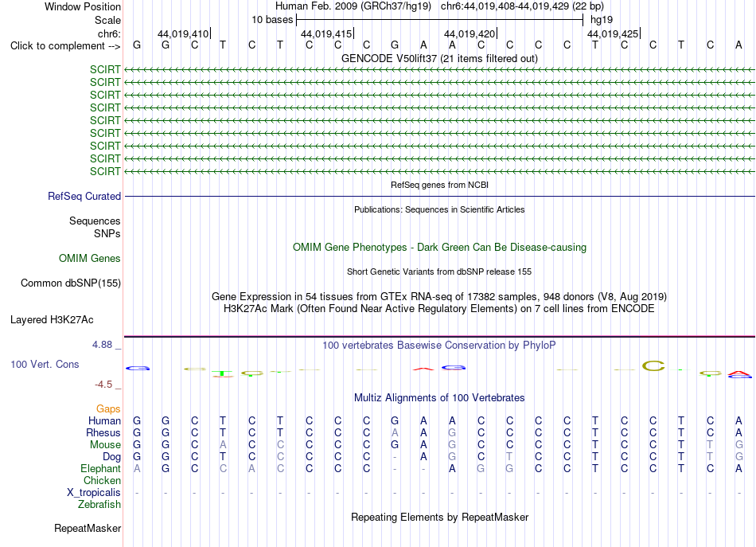Image resolution: width=756 pixels, height=547 pixels.
Task: Click the 44,019,425 ruler coordinate
Action: (x=612, y=33)
